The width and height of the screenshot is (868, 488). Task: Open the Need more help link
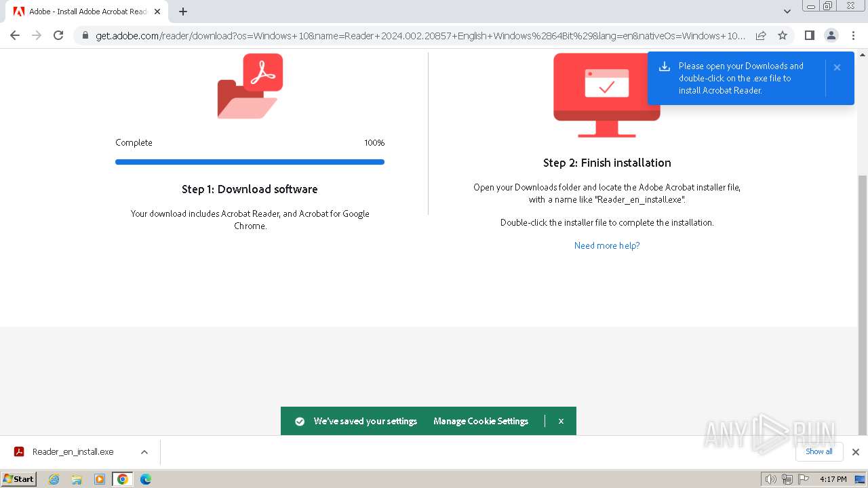(607, 245)
